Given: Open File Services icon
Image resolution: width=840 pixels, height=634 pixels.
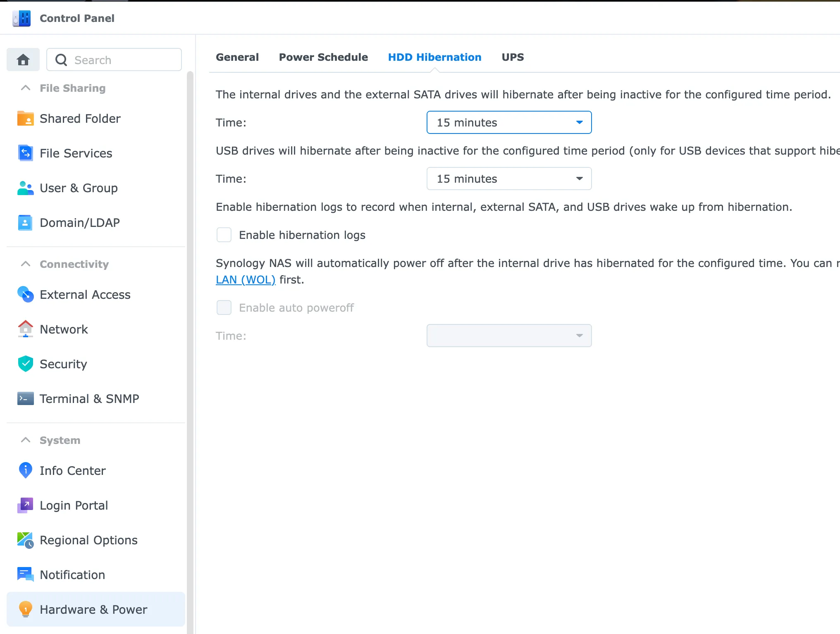Looking at the screenshot, I should coord(25,153).
